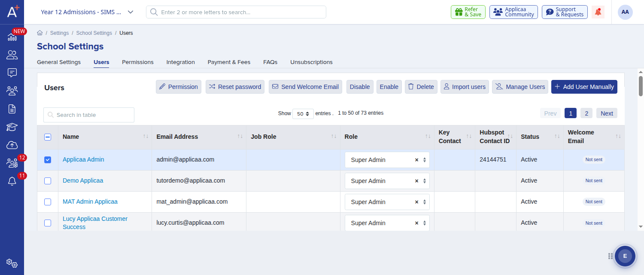Switch to the Permissions tab
Viewport: 644px width, 275px height.
click(x=137, y=62)
